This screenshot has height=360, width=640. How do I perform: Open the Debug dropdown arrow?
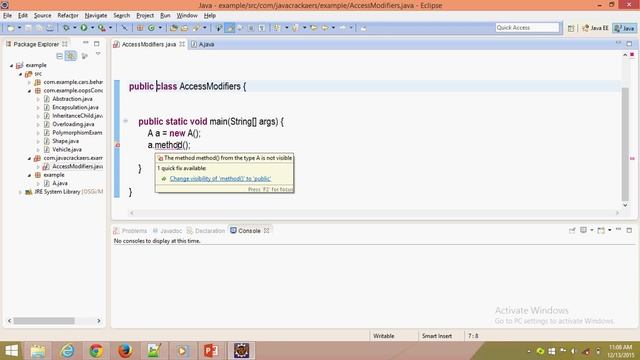[75, 28]
